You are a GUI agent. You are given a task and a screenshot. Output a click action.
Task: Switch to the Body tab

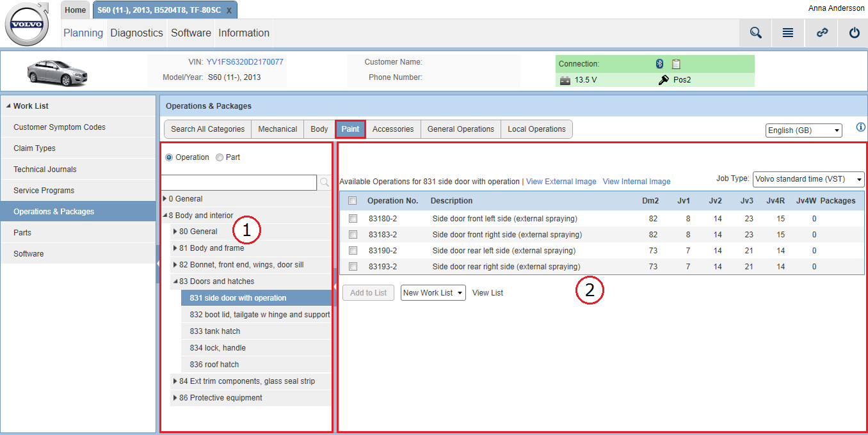[319, 129]
